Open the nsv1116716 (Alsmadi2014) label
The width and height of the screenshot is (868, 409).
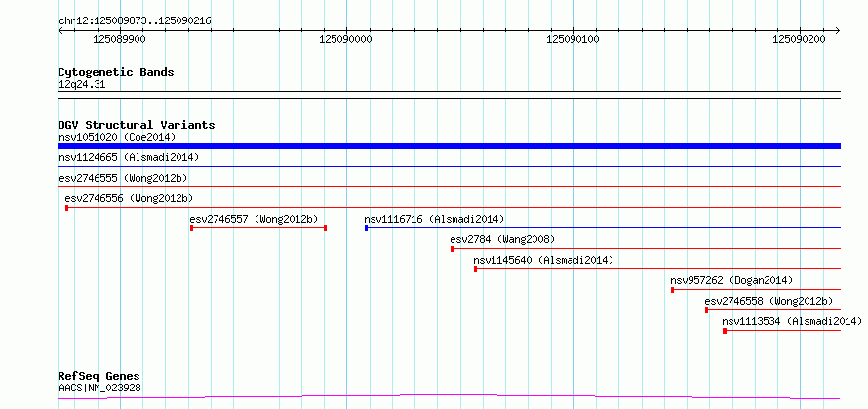(434, 219)
